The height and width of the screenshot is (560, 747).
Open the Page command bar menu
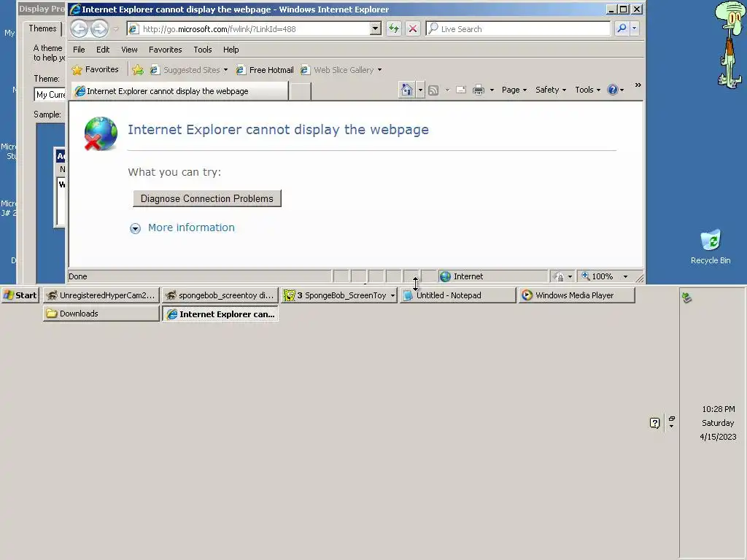click(x=514, y=90)
